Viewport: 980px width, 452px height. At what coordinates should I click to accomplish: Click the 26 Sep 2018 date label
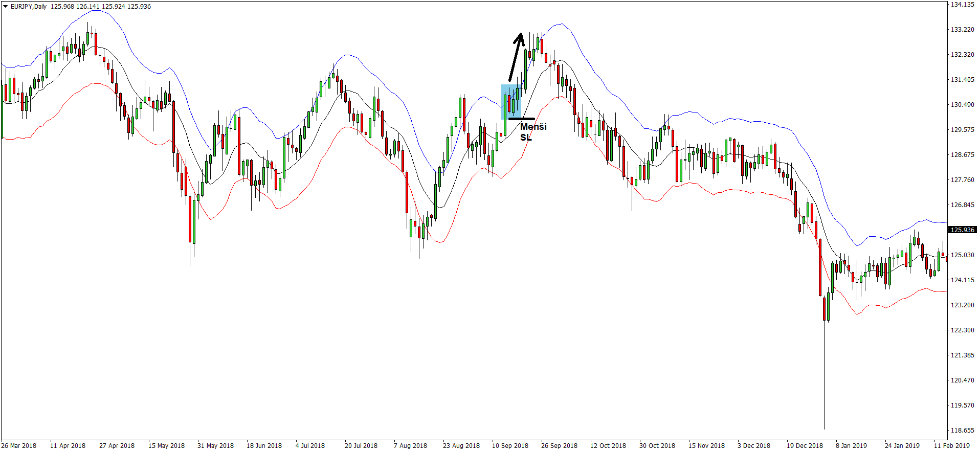click(559, 446)
